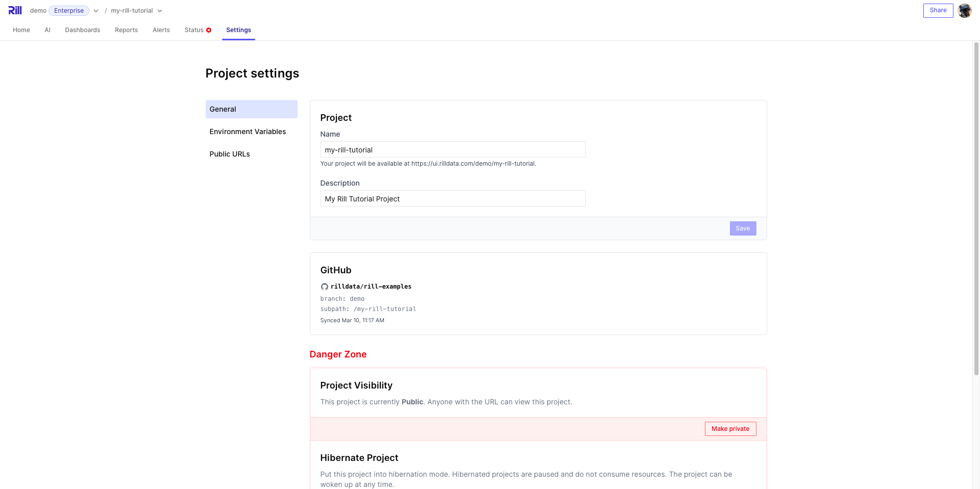Click the GitHub icon beside rilldata/rill-examples
This screenshot has height=489, width=980.
[x=325, y=287]
